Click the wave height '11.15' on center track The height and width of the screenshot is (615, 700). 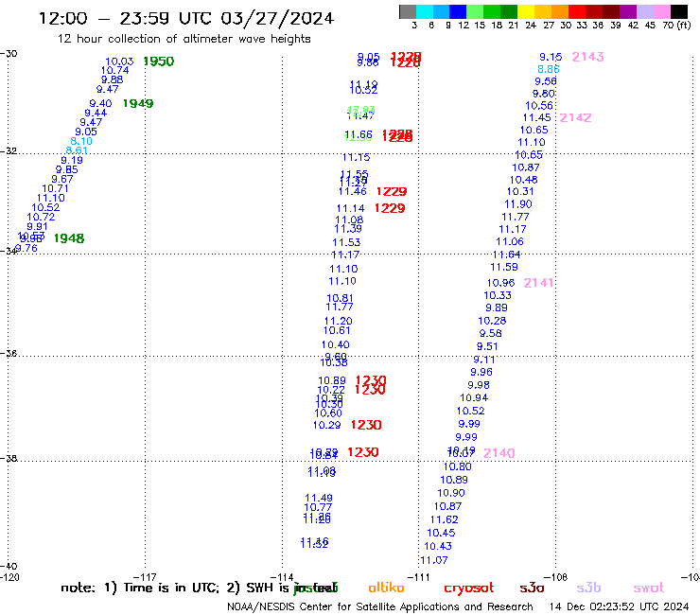pos(357,157)
